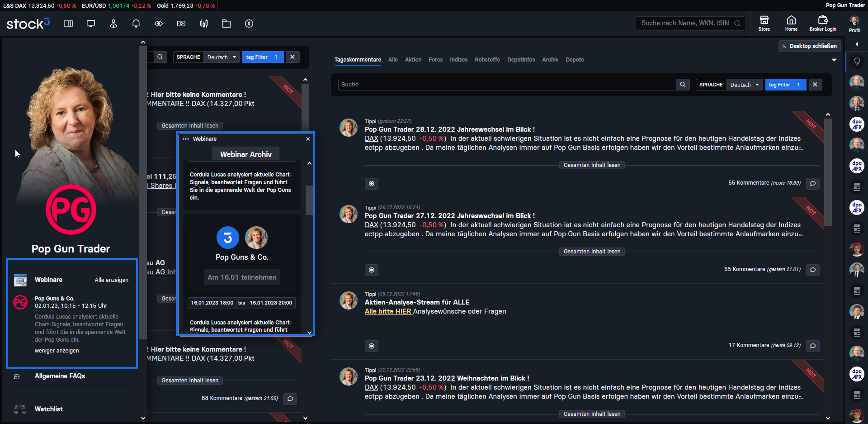Open the candlestick chart icon
868x424 pixels.
coord(204,24)
